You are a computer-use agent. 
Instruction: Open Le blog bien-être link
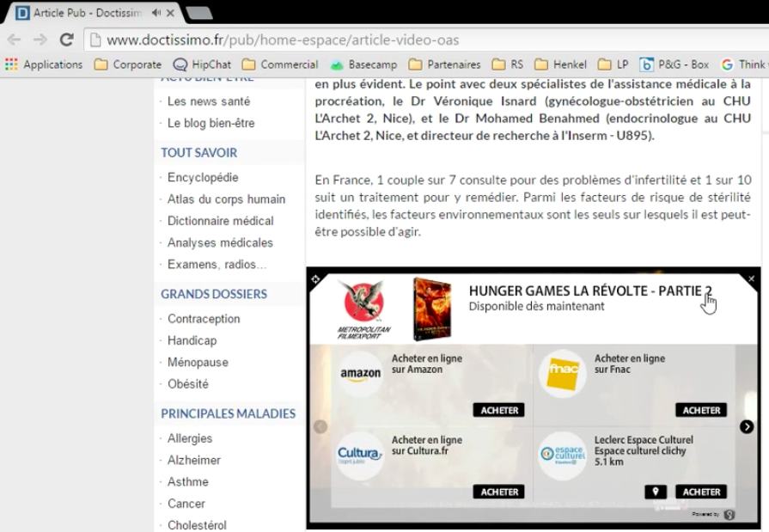(211, 123)
